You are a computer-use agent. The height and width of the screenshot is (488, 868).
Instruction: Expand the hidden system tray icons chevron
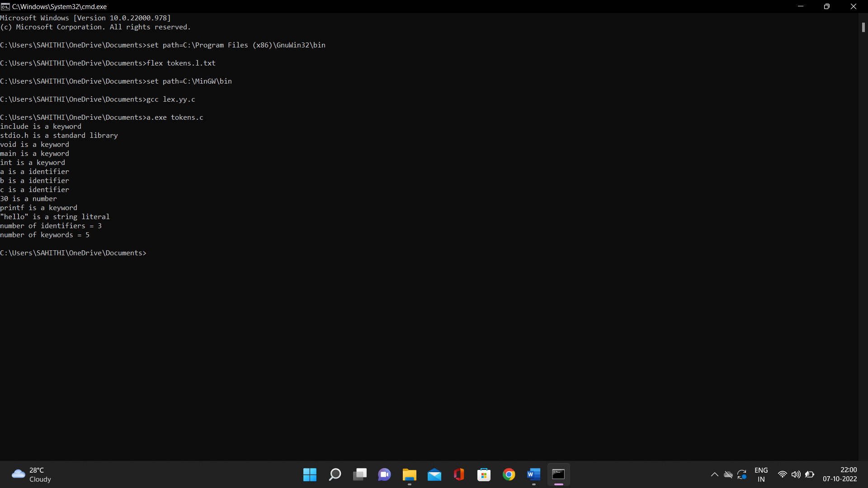(x=715, y=474)
